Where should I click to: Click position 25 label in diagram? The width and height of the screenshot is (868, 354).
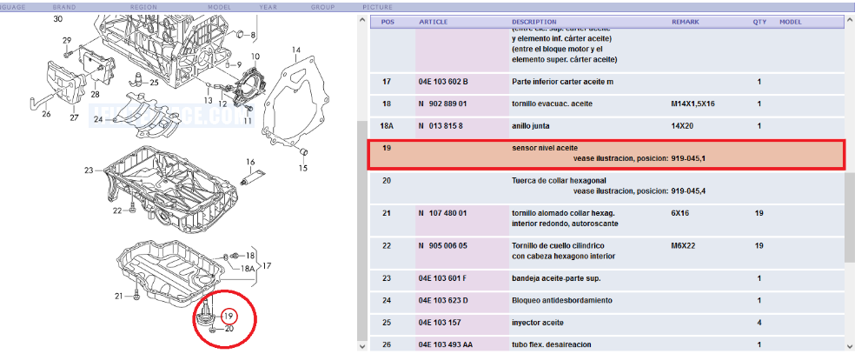pos(154,83)
